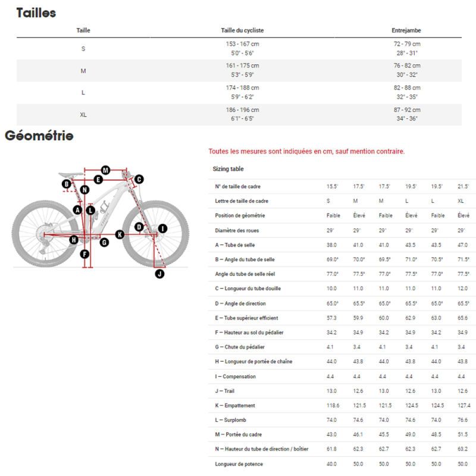Click the F bottom bracket height marker
This screenshot has width=476, height=476.
[85, 255]
